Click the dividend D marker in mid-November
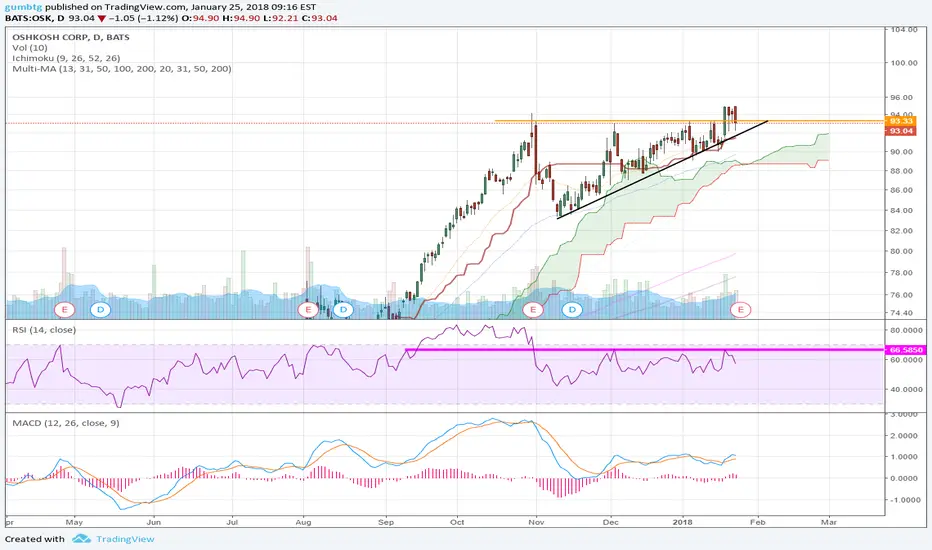This screenshot has width=932, height=550. click(572, 309)
